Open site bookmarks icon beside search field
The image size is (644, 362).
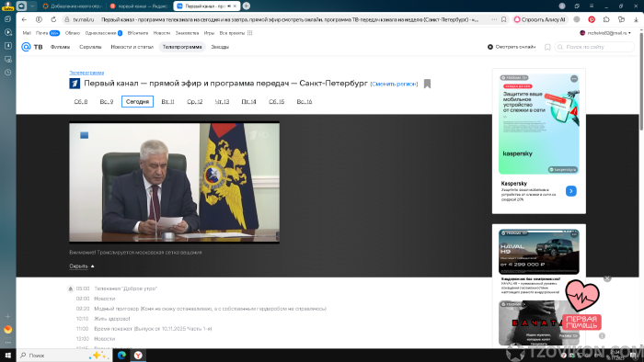click(x=547, y=47)
